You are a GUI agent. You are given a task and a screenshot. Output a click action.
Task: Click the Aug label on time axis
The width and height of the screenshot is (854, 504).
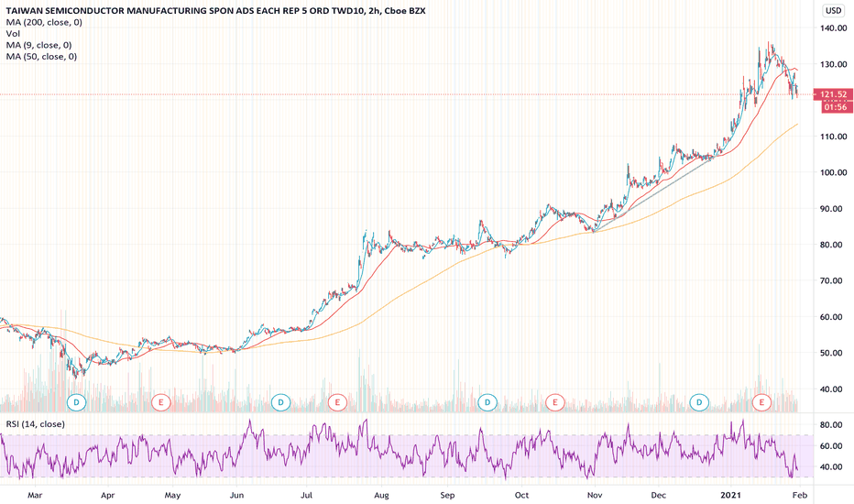coord(381,495)
